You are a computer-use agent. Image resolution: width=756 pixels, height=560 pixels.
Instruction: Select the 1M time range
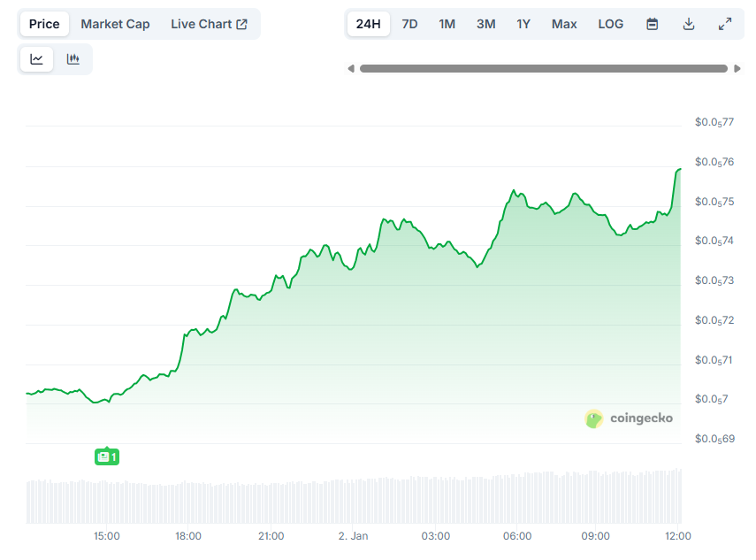[447, 24]
